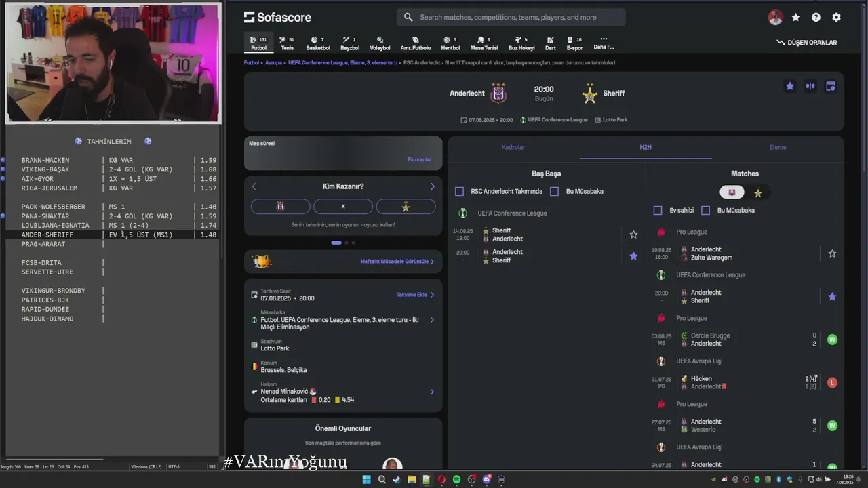
Task: Favorite the Anderlecht-Zulte Waregem match
Action: (x=832, y=253)
